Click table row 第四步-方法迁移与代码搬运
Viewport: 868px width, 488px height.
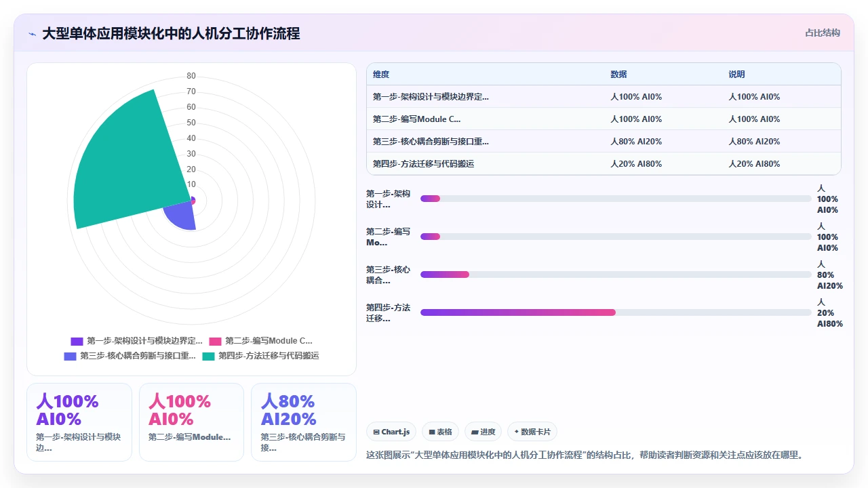(604, 164)
